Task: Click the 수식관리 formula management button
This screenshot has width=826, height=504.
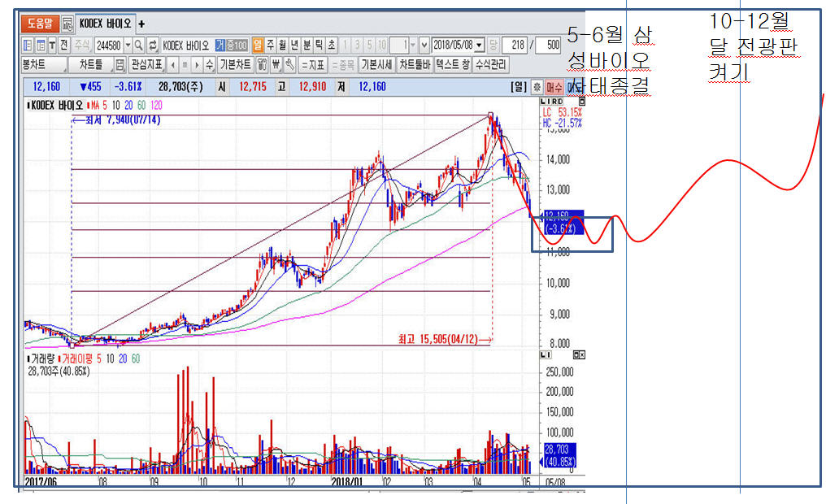Action: pos(491,65)
